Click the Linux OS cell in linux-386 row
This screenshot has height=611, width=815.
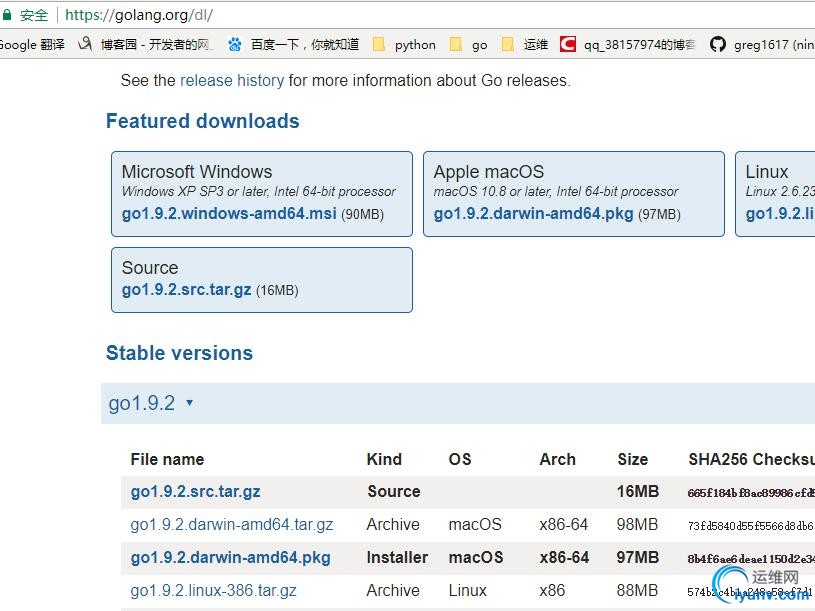[x=468, y=591]
